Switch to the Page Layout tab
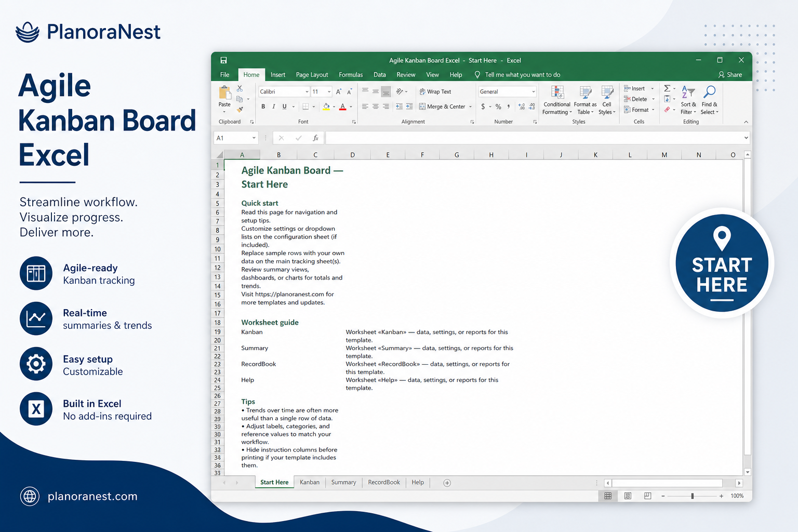798x532 pixels. pos(312,75)
